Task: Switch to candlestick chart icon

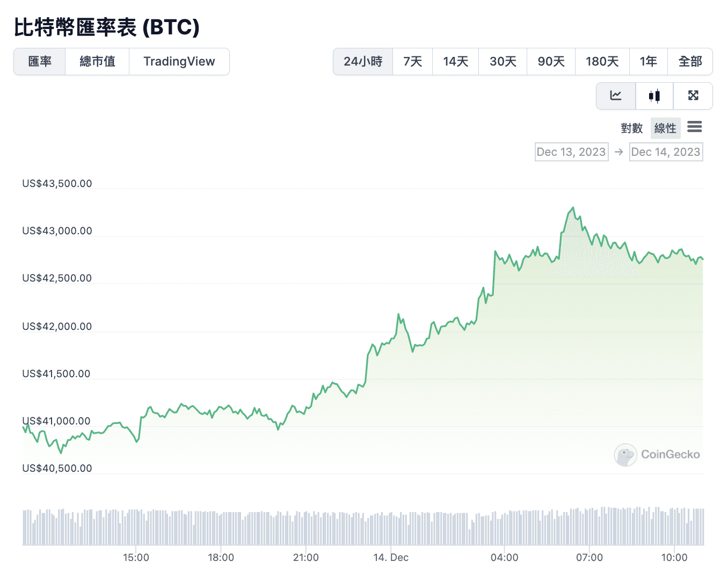Action: [x=654, y=96]
